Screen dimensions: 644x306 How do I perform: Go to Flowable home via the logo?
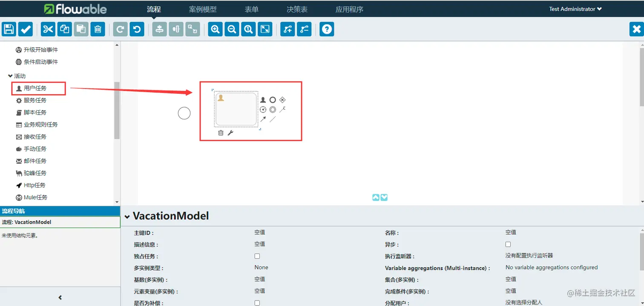(75, 9)
